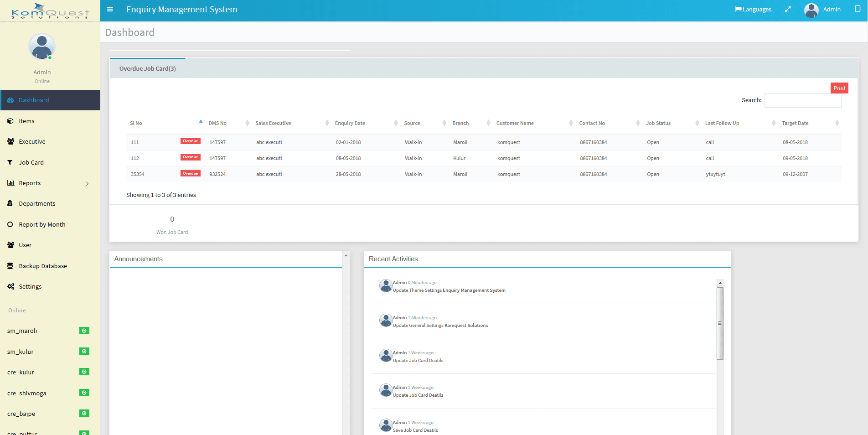The image size is (868, 435).
Task: Click the fullscreen expand icon in header
Action: point(787,9)
